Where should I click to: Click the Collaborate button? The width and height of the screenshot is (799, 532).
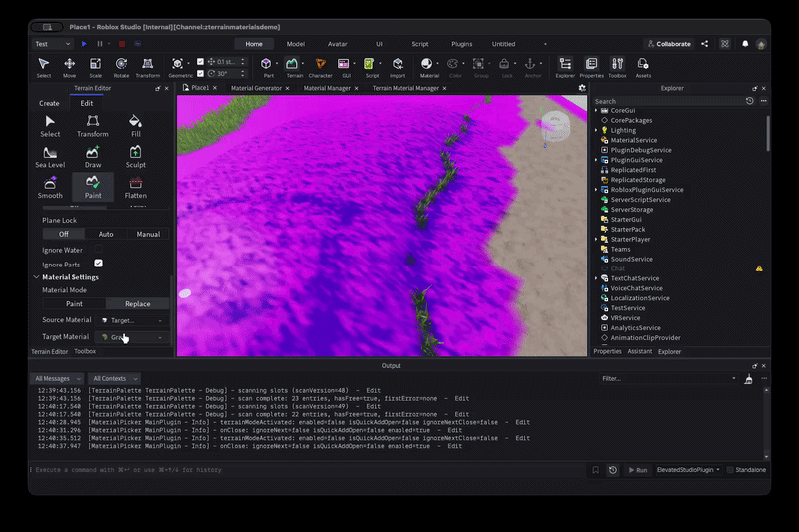pos(669,44)
